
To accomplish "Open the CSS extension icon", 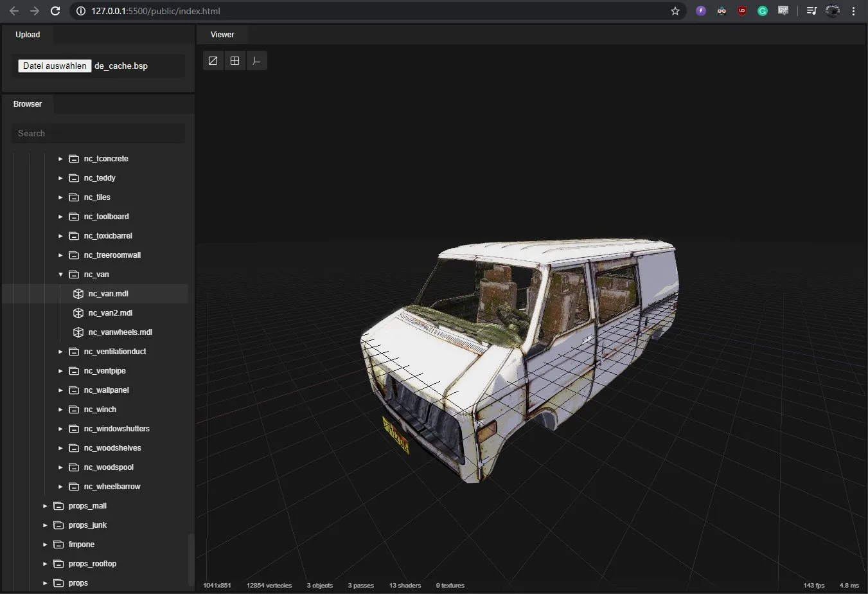I will (783, 11).
